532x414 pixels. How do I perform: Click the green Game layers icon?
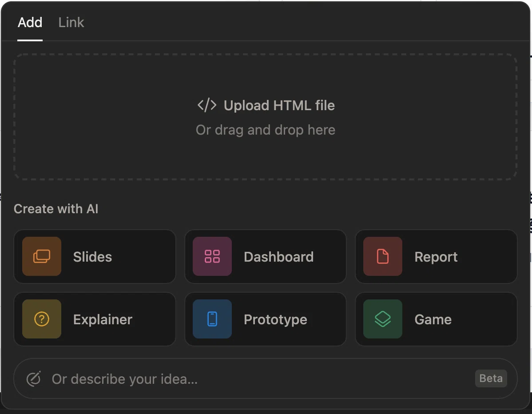click(x=383, y=319)
